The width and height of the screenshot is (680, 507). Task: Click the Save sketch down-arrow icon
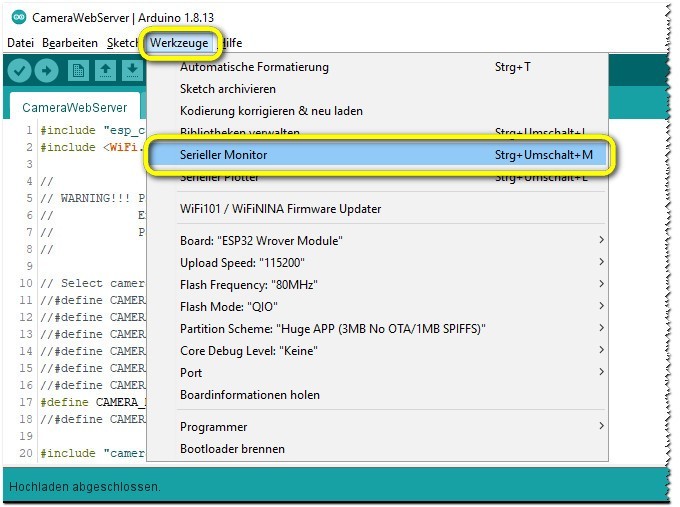(x=132, y=71)
